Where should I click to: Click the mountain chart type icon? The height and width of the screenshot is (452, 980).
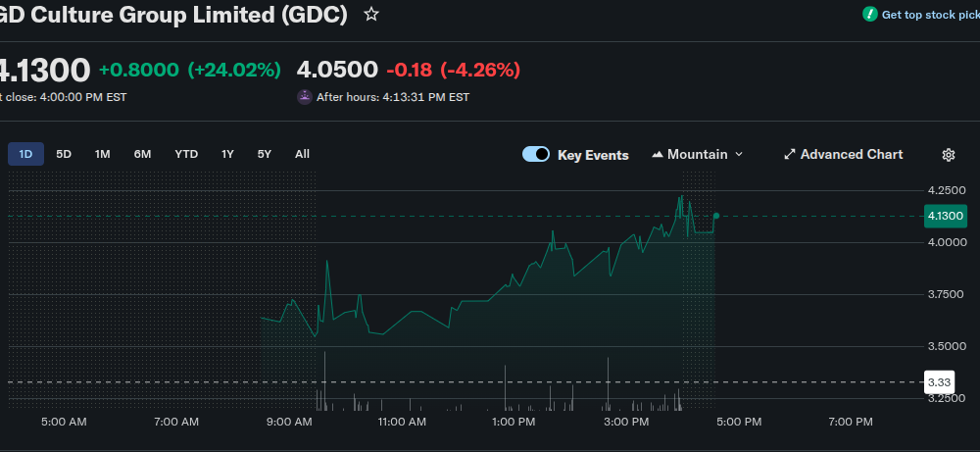tap(658, 155)
